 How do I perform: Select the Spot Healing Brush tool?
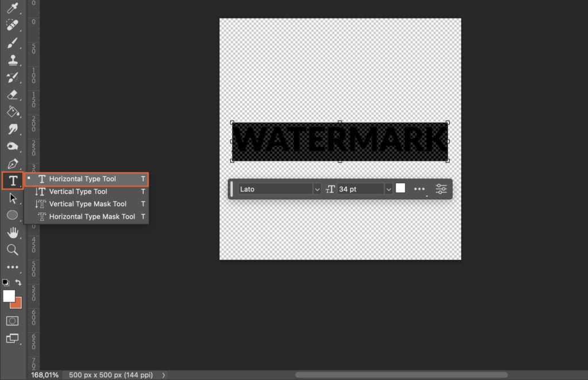(x=13, y=25)
